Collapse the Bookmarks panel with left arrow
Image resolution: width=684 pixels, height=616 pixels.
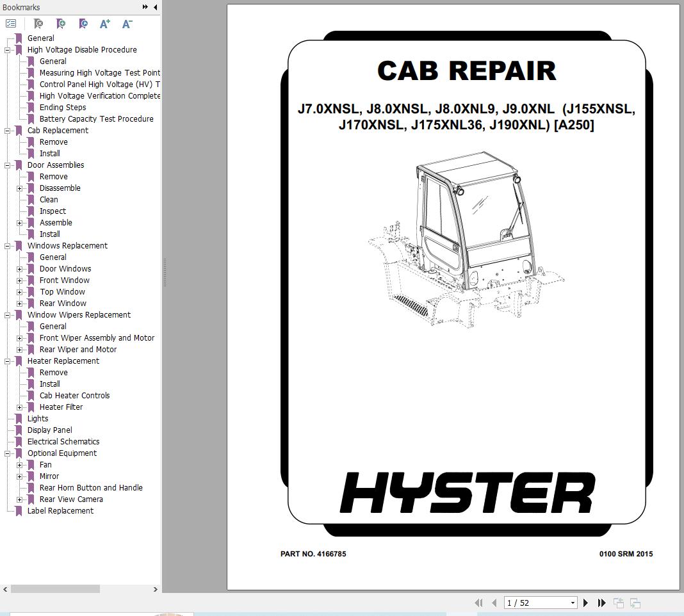coord(156,7)
